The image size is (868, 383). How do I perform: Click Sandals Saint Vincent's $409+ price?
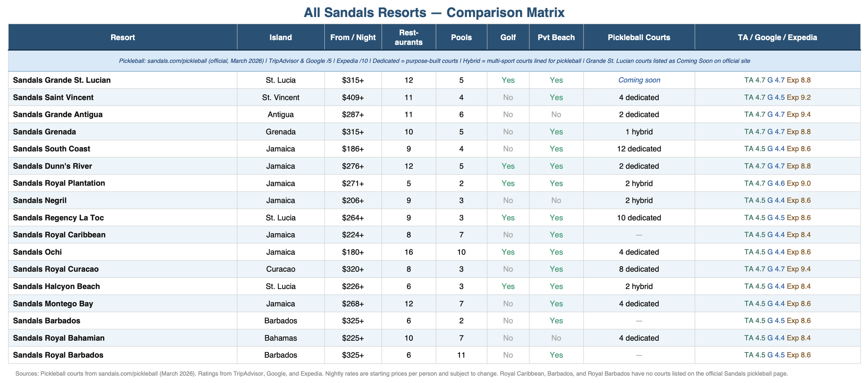(353, 97)
